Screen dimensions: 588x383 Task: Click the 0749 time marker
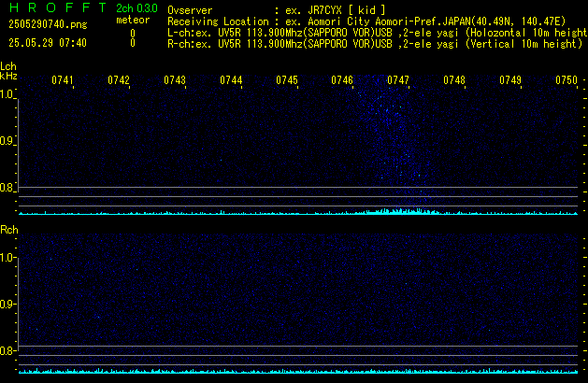tap(510, 80)
